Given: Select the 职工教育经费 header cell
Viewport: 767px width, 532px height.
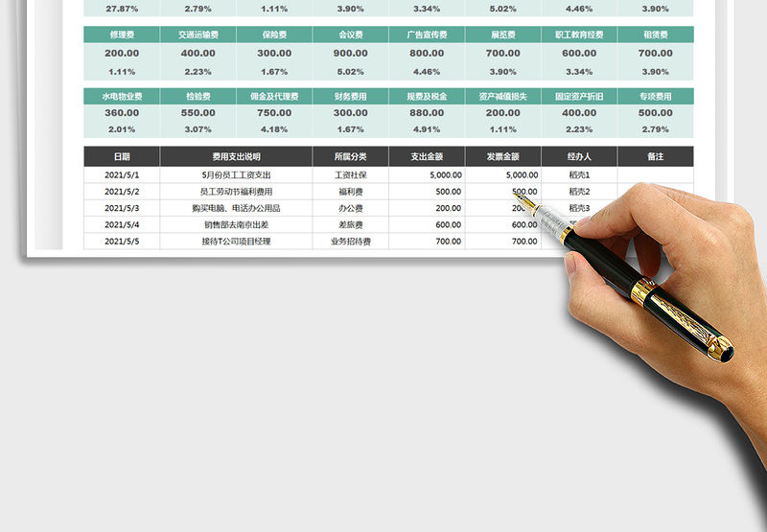Looking at the screenshot, I should point(579,35).
